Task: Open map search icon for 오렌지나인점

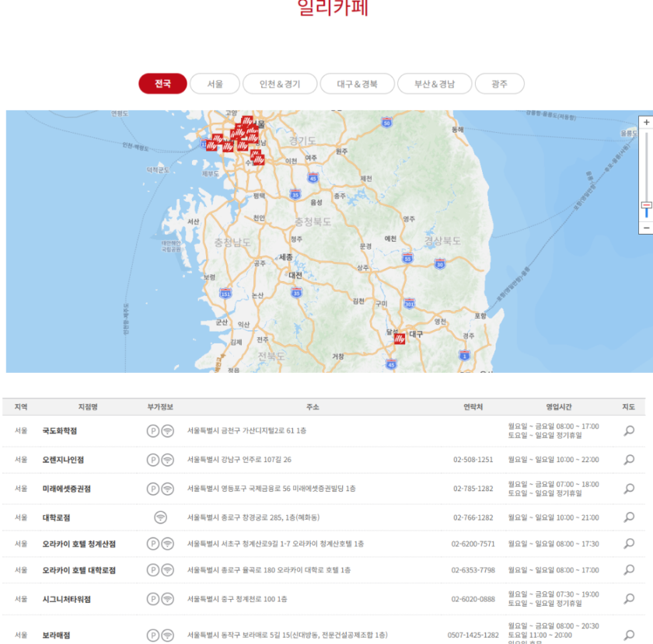Action: [629, 460]
